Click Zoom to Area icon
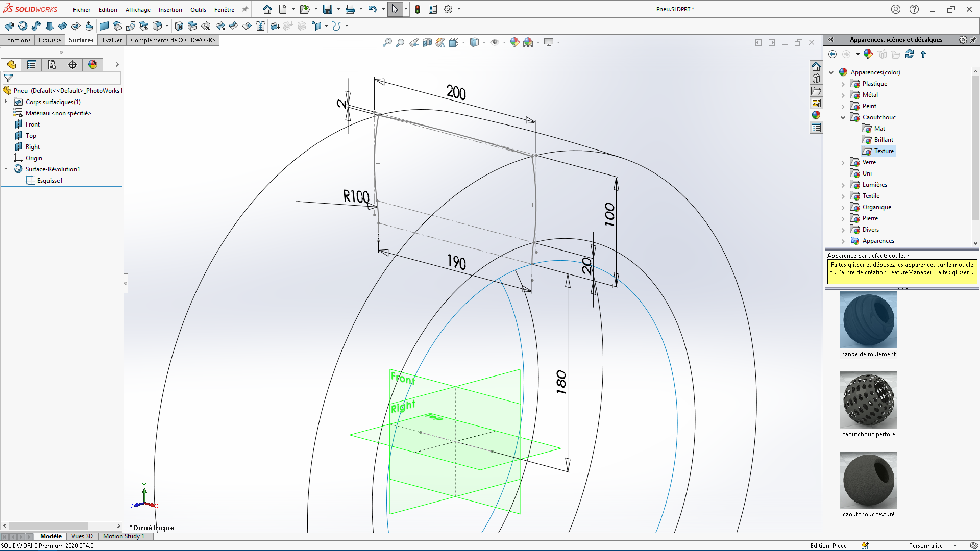 point(401,42)
